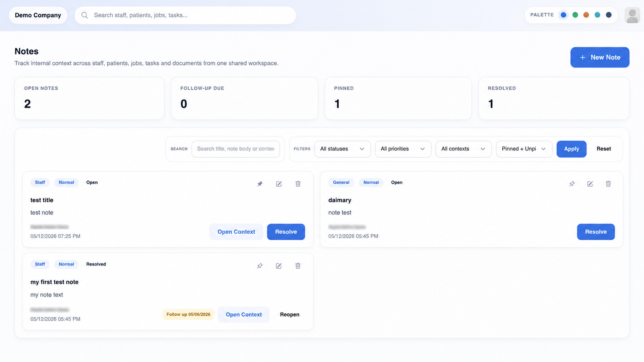
Task: Click the Normal tag on daimary note
Action: (x=371, y=183)
